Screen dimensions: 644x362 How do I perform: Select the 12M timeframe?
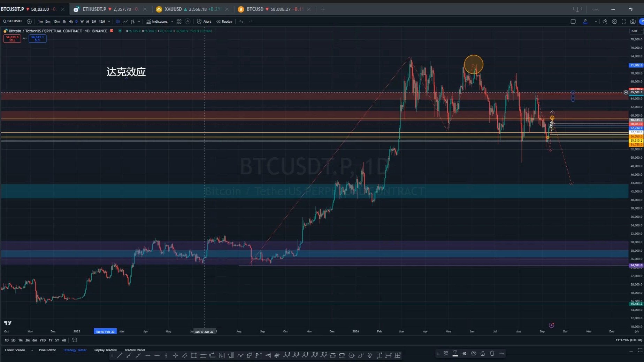click(x=102, y=22)
